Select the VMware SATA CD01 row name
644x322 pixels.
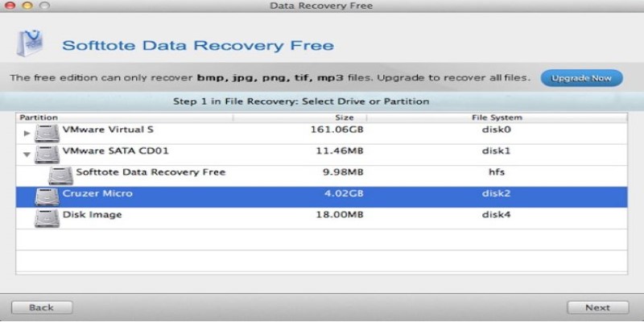(115, 151)
